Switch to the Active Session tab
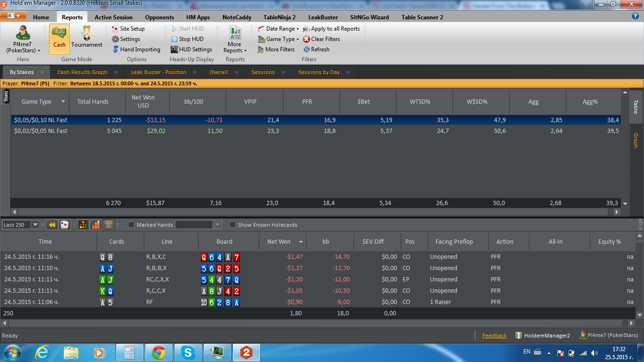The image size is (644, 362). pos(114,17)
